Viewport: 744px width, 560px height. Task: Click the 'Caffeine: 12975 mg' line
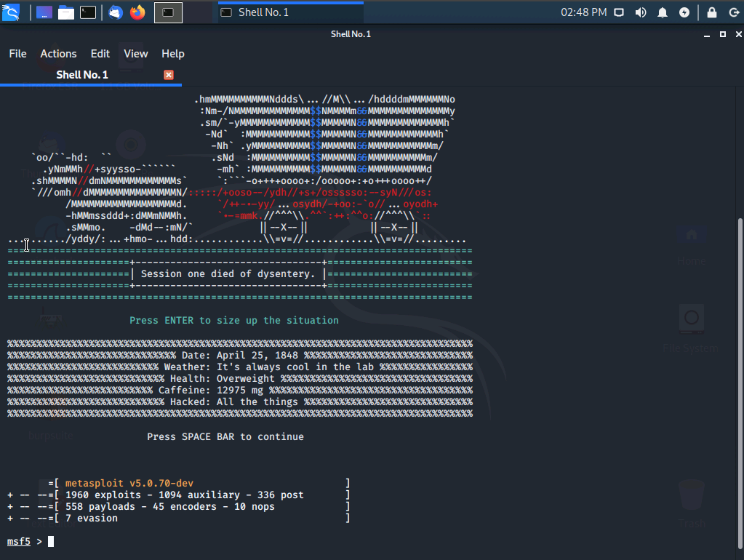point(211,390)
